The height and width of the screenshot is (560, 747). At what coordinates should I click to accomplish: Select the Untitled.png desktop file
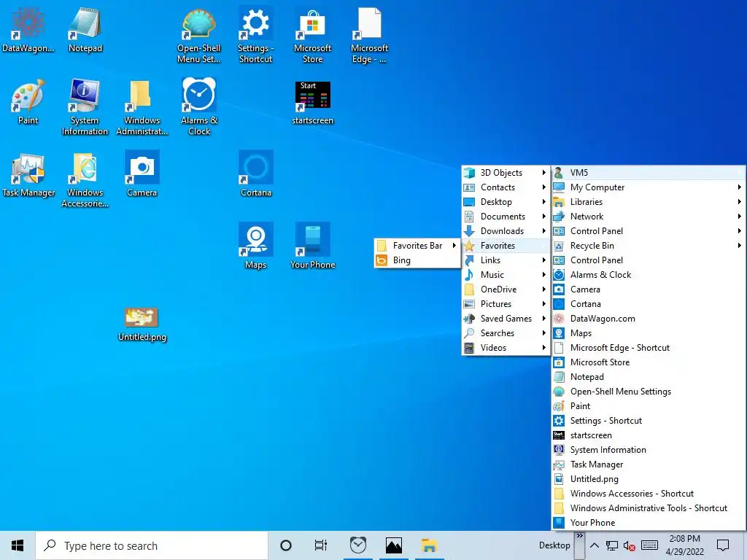coord(142,324)
